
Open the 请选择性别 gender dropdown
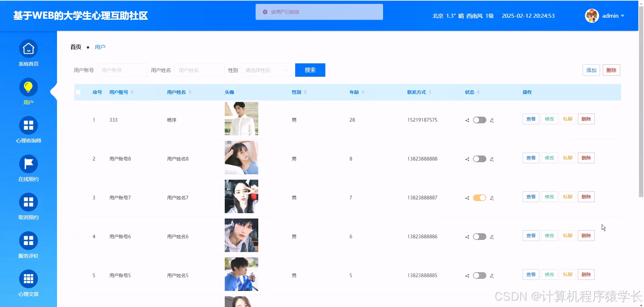click(266, 70)
